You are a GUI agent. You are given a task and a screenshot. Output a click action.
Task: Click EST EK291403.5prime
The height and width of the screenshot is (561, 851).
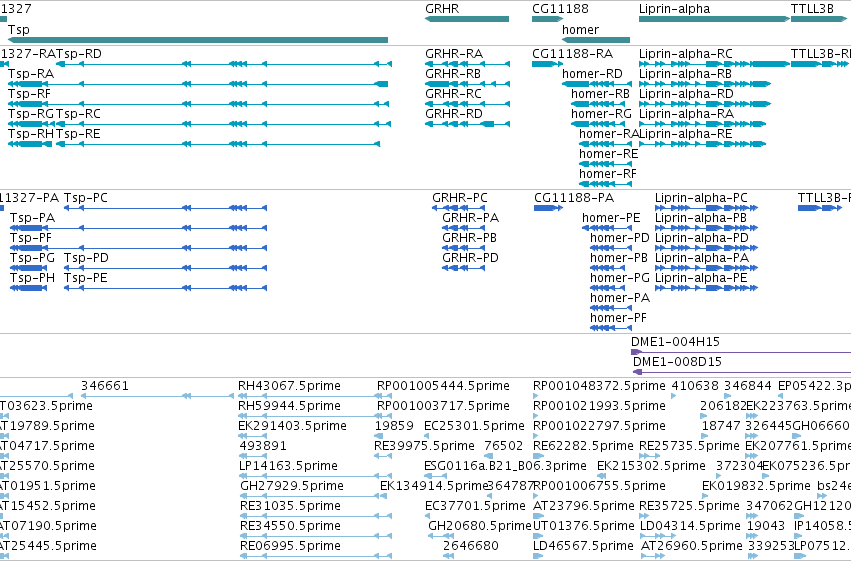tap(293, 426)
